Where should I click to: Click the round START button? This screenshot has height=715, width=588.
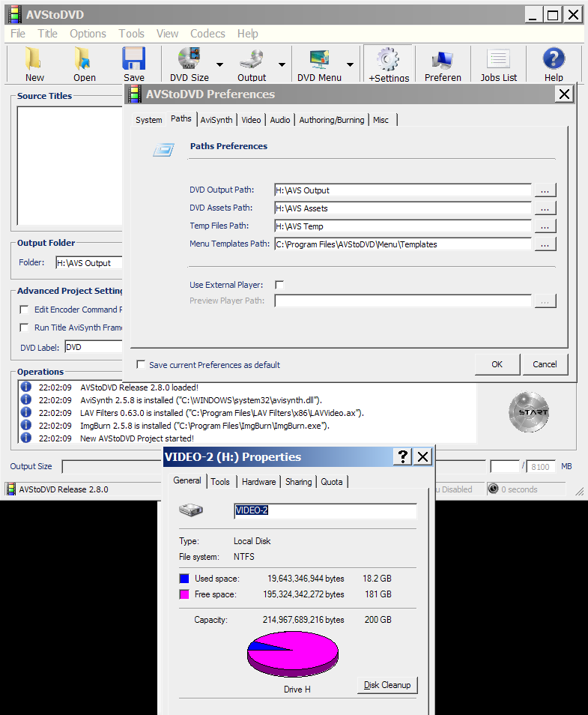click(529, 411)
